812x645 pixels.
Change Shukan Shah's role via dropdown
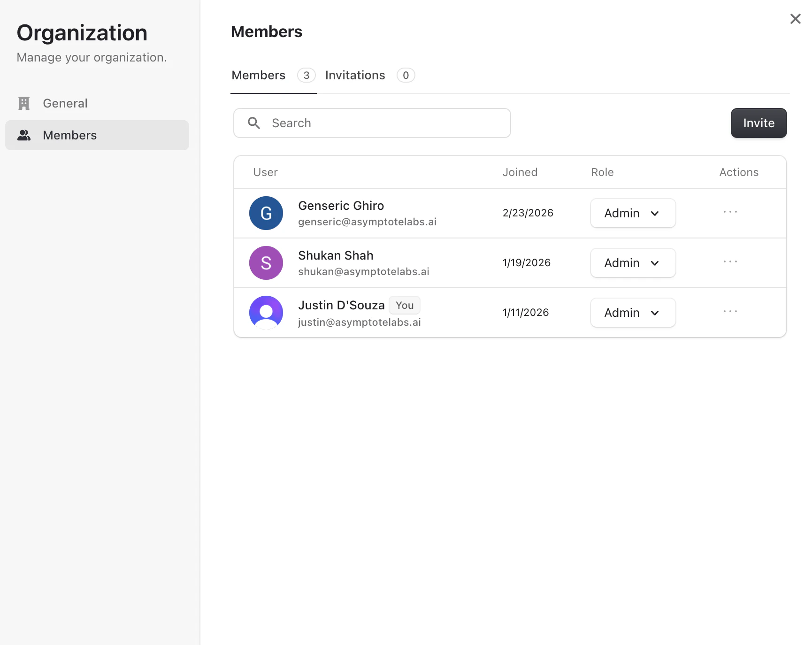633,263
